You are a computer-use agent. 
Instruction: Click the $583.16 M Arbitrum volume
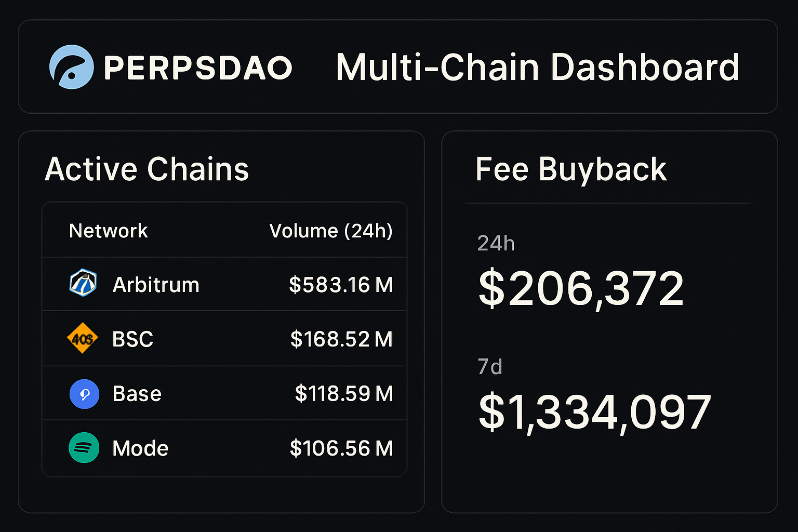pos(341,285)
